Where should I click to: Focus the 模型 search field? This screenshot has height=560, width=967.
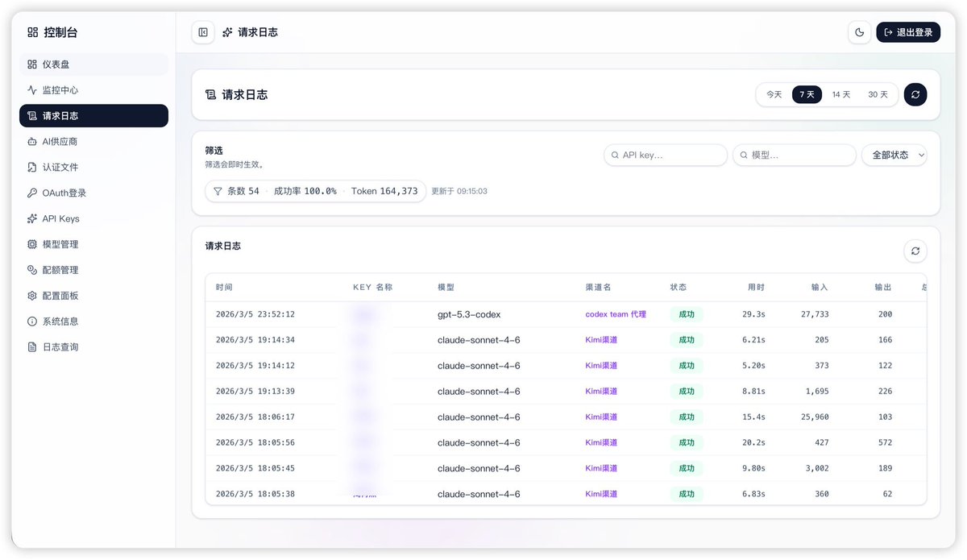click(795, 155)
